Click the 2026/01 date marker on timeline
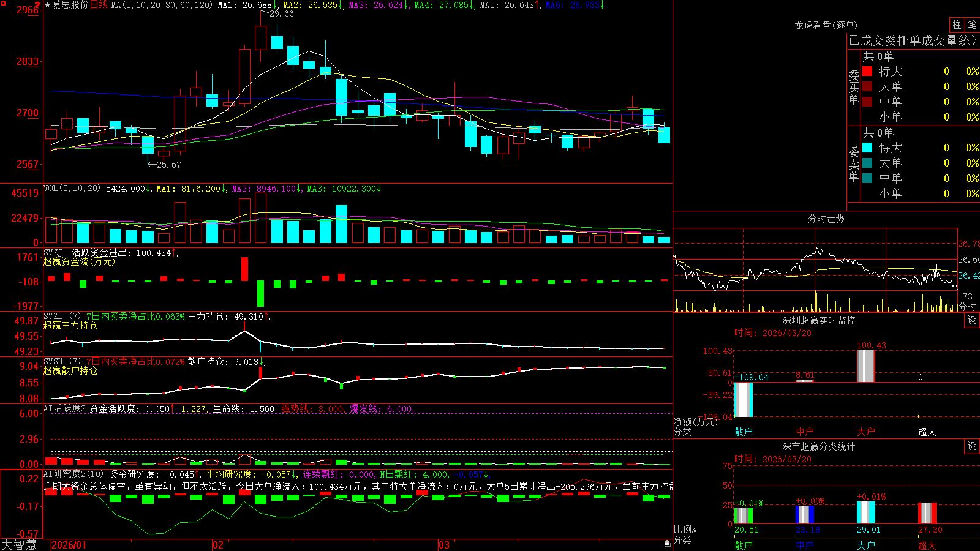Image resolution: width=980 pixels, height=551 pixels. (x=69, y=545)
